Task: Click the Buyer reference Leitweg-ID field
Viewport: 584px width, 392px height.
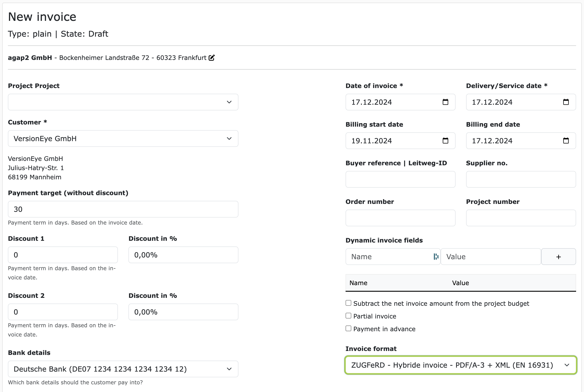Action: pos(400,179)
